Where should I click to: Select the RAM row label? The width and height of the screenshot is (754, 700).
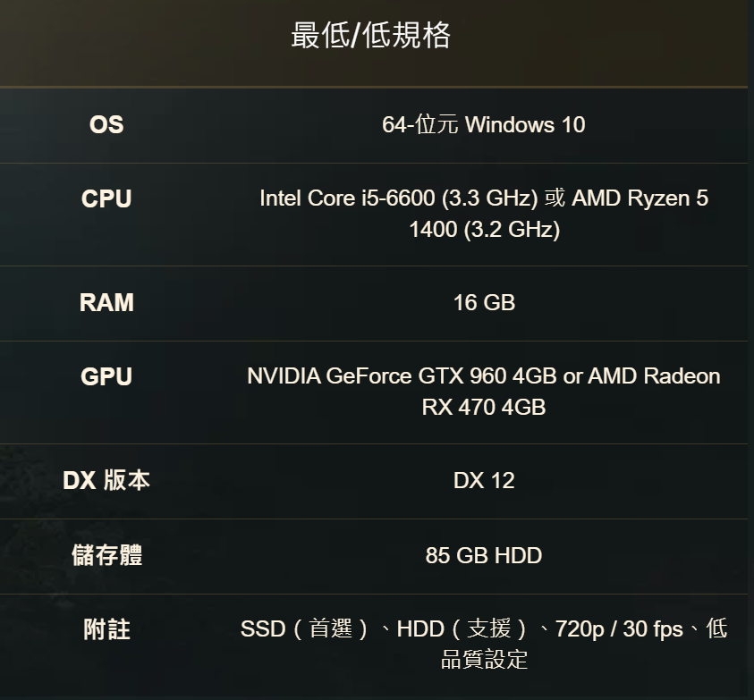click(106, 302)
